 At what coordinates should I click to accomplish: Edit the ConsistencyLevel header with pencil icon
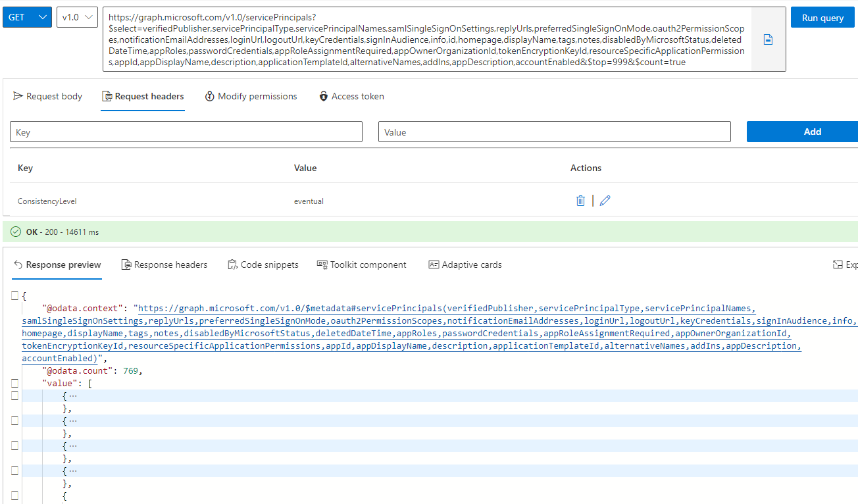[605, 201]
